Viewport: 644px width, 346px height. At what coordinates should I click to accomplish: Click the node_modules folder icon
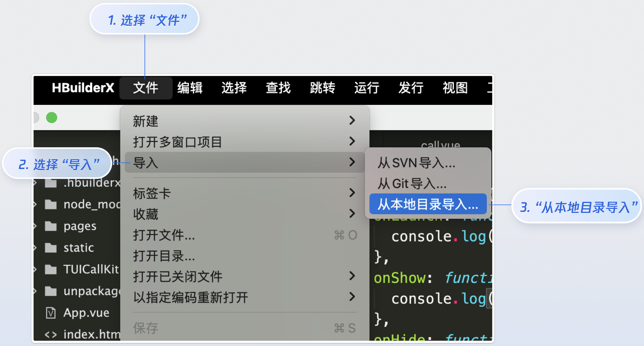(51, 204)
